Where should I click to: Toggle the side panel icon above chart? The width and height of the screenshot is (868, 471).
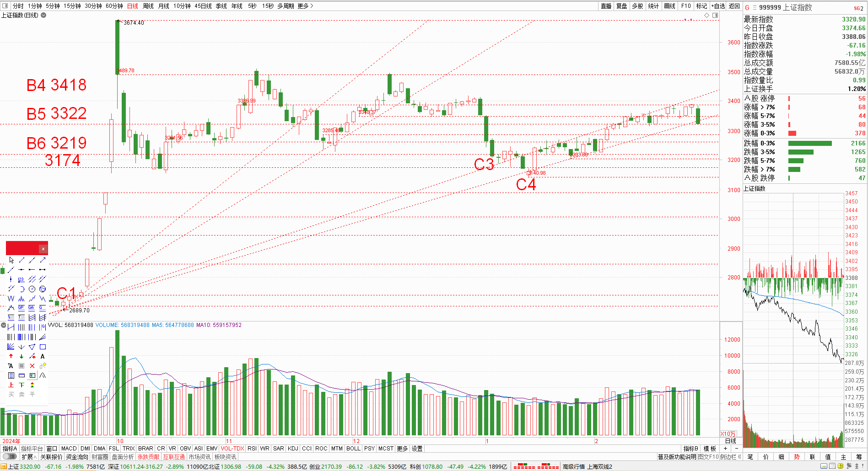click(715, 15)
